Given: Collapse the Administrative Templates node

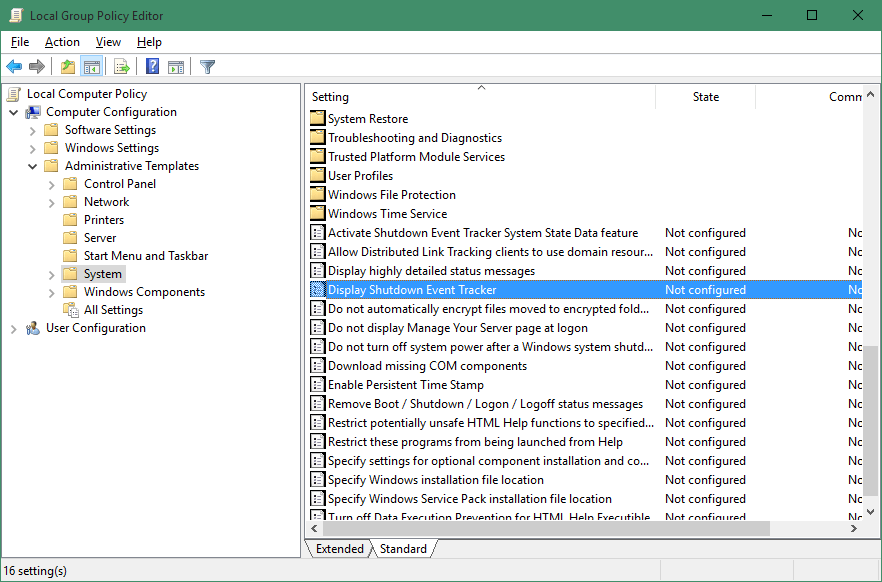Looking at the screenshot, I should coord(32,165).
